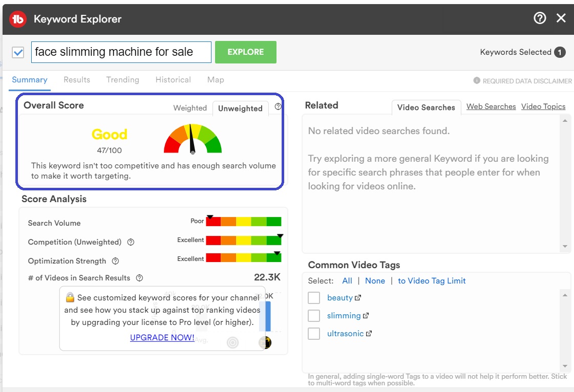
Task: Open external link icon next to beauty
Action: (357, 297)
